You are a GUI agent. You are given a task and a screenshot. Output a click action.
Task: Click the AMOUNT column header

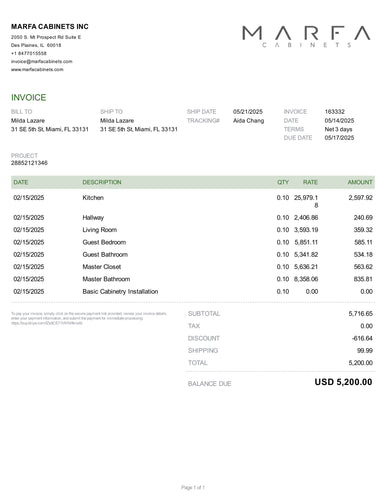(360, 182)
